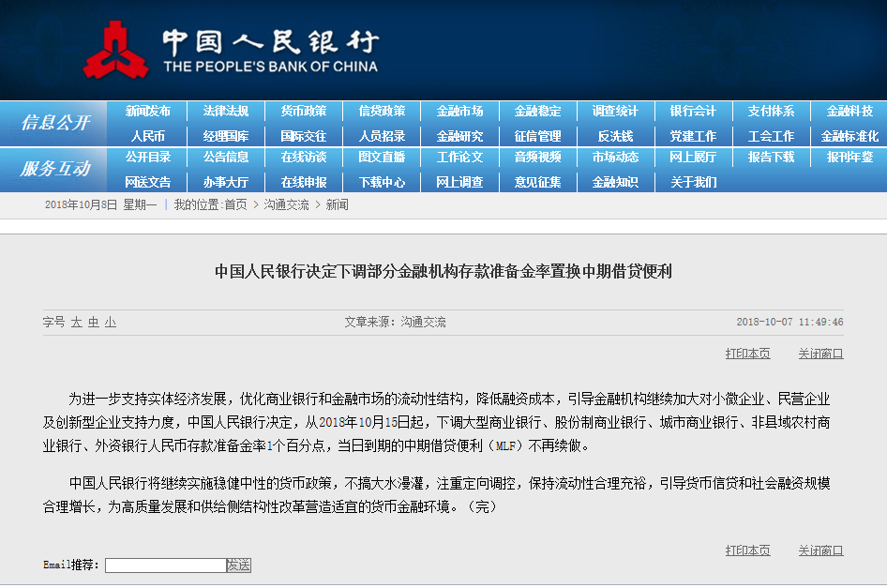Open the 在线访谈 page

[x=304, y=157]
